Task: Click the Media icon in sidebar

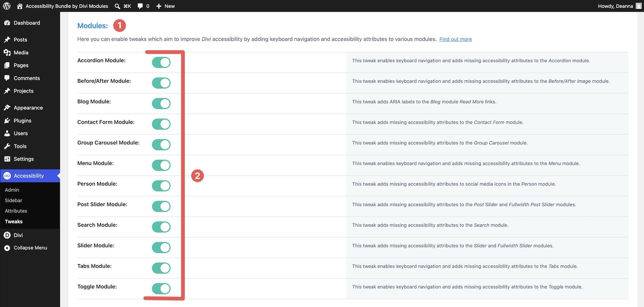Action: click(x=7, y=53)
